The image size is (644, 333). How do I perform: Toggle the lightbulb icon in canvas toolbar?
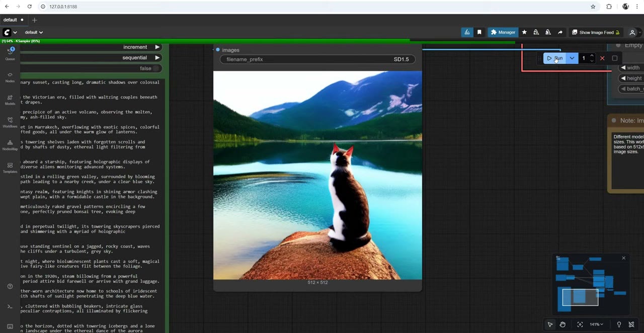point(619,324)
